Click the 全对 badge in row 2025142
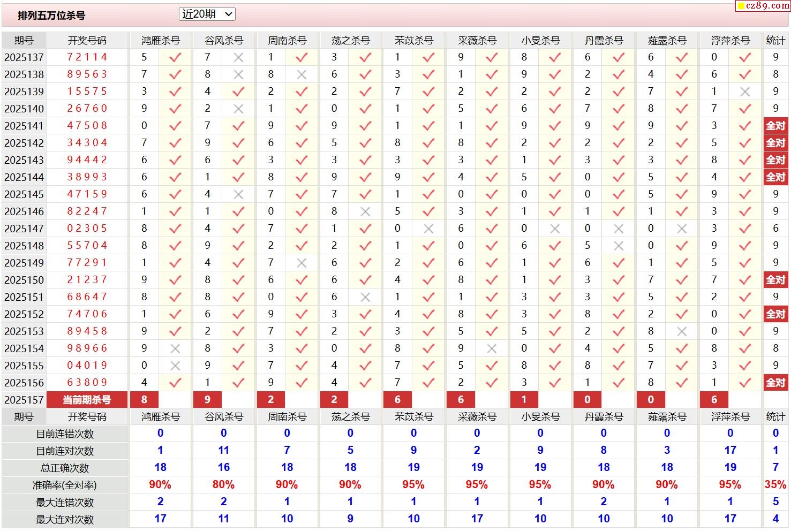 click(775, 143)
